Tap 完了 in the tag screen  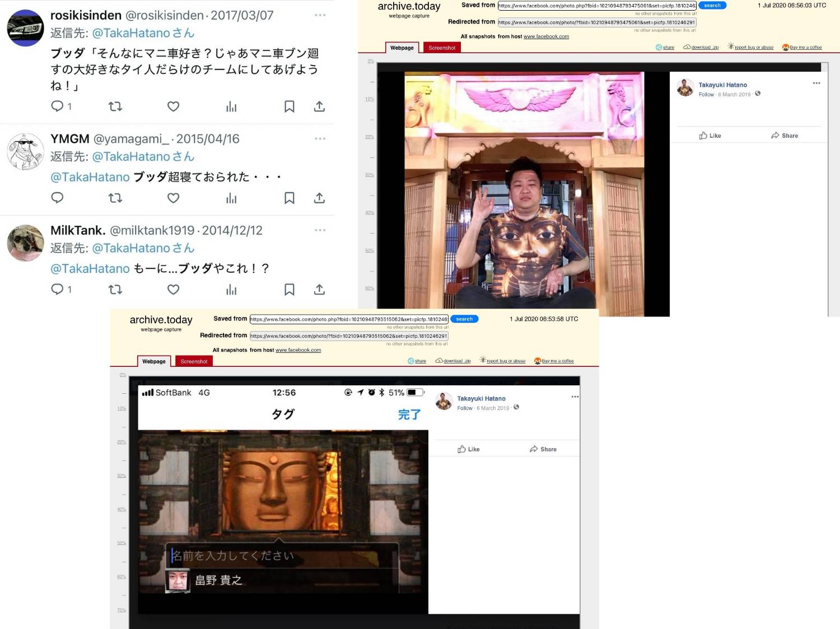click(x=409, y=414)
